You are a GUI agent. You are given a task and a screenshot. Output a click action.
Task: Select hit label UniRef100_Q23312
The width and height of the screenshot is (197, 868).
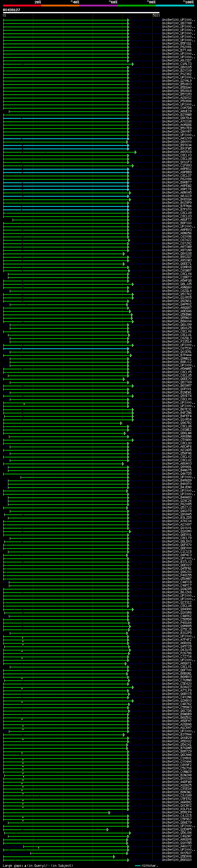pos(177,603)
